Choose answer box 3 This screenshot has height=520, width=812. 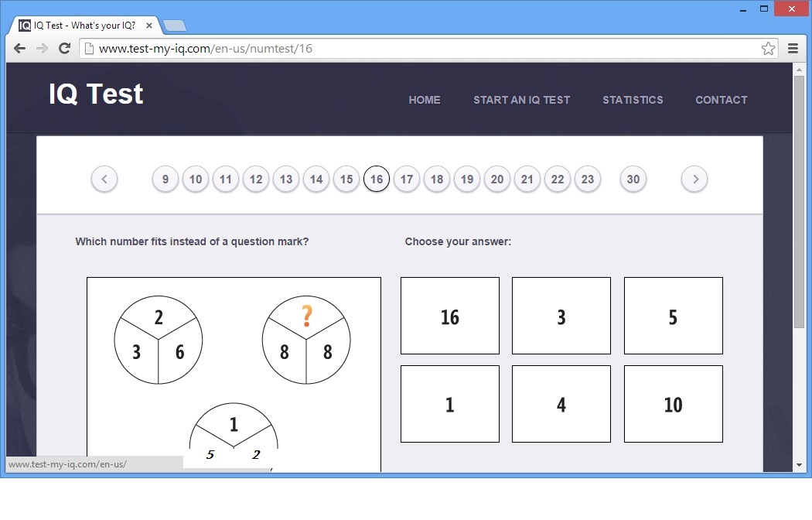pos(561,316)
